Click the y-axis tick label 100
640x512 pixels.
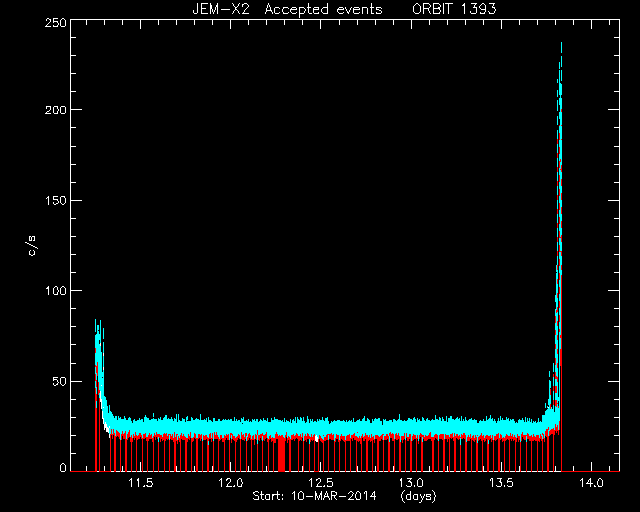[55, 291]
